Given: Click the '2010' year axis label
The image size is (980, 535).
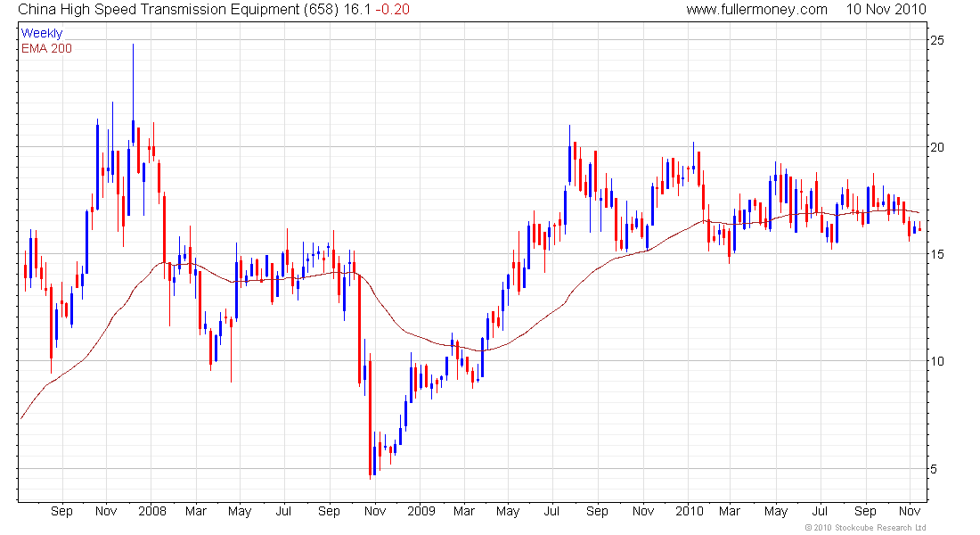Looking at the screenshot, I should point(690,511).
